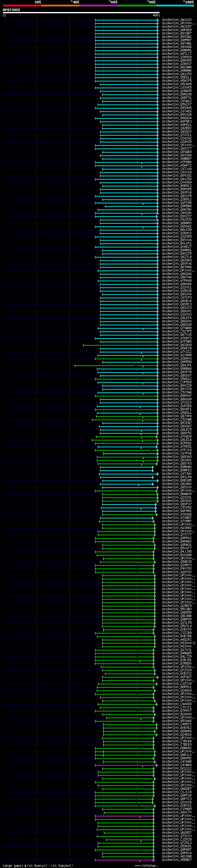Select hit UniRef100_C3ZP28
Viewport: 197px width, 868px height.
pos(177,839)
